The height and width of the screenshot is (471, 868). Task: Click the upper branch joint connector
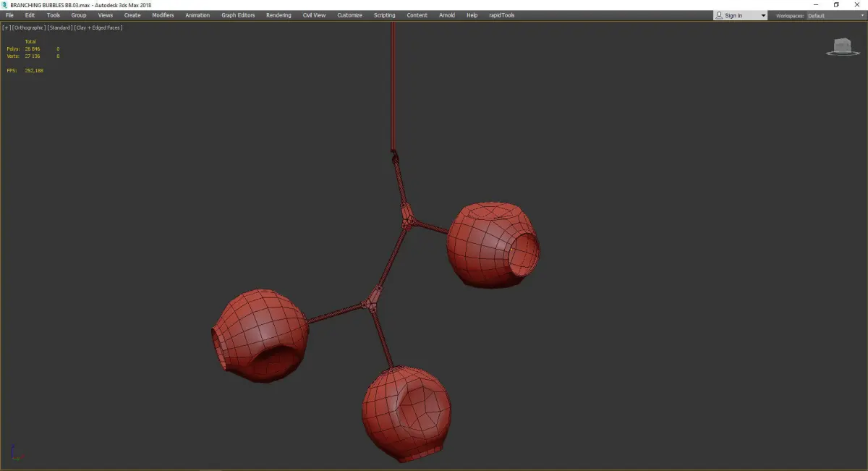click(x=408, y=217)
